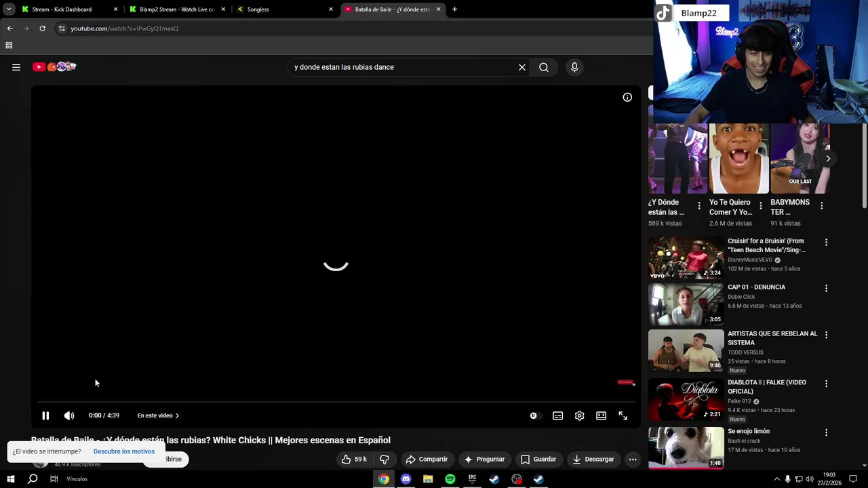Seek on the video progress bar
The width and height of the screenshot is (868, 488).
[x=336, y=402]
